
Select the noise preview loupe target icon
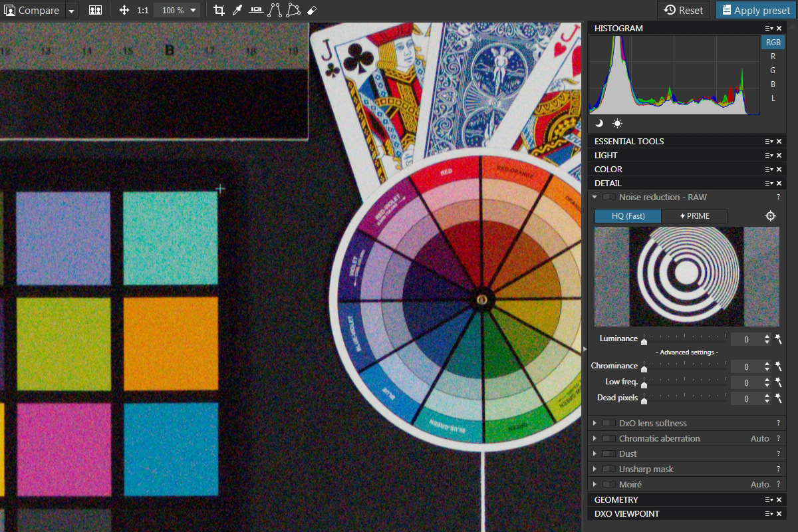tap(770, 216)
